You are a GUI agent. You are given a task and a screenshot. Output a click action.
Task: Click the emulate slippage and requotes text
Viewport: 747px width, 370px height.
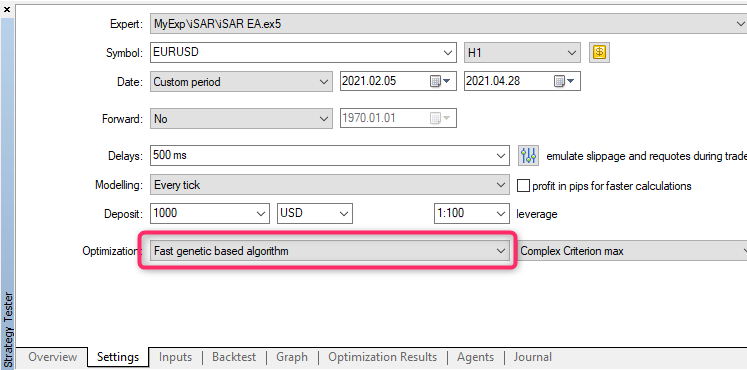coord(646,156)
